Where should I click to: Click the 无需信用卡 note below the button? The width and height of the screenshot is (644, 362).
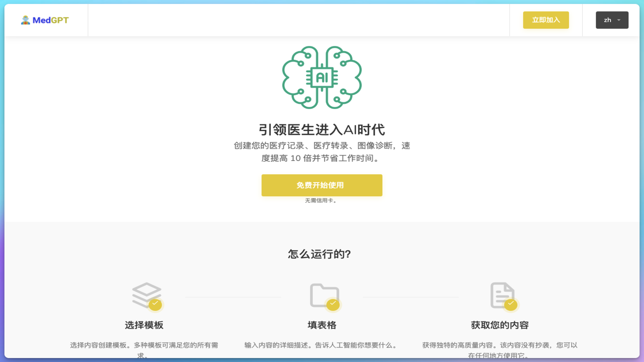point(322,200)
